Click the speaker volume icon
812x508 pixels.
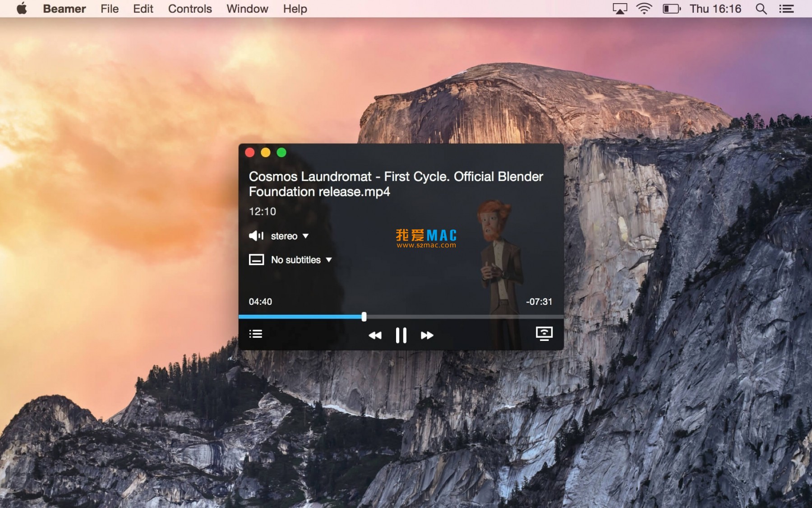pyautogui.click(x=256, y=236)
